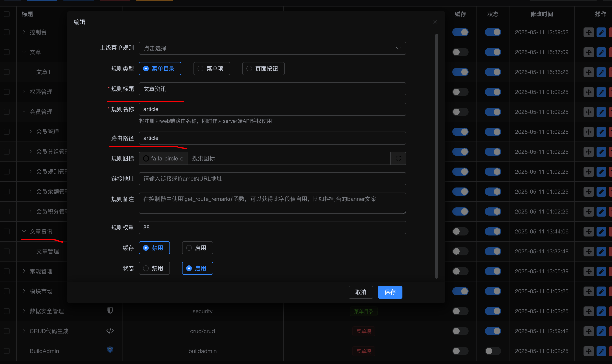
Task: Expand the CRUD代码生成 tree row
Action: coord(24,331)
